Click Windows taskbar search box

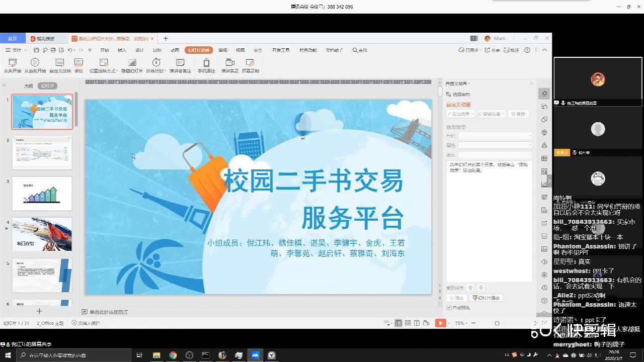pyautogui.click(x=74, y=355)
